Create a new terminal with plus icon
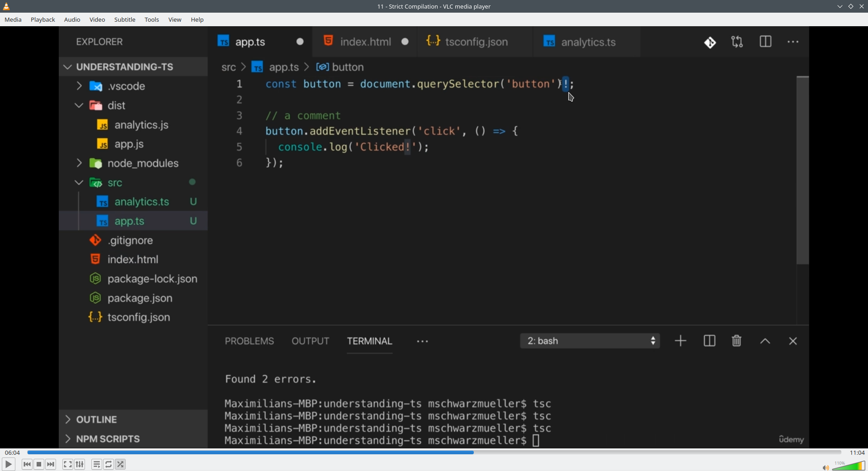Viewport: 868px width, 471px height. 681,341
